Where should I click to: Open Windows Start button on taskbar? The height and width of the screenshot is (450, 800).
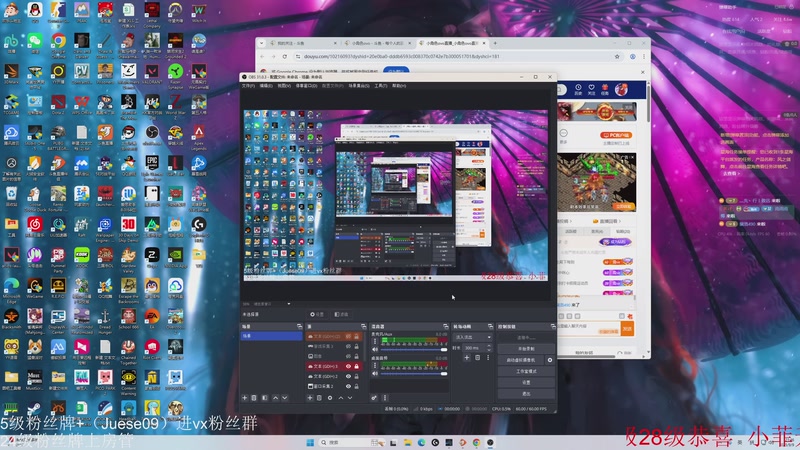pyautogui.click(x=310, y=442)
